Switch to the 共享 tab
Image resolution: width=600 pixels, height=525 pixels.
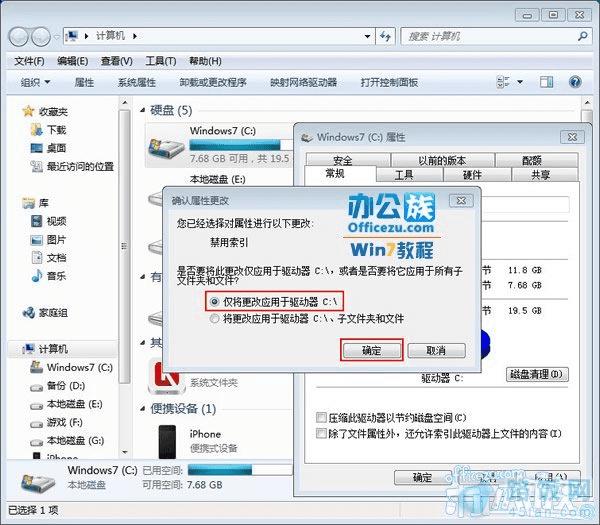[x=545, y=174]
